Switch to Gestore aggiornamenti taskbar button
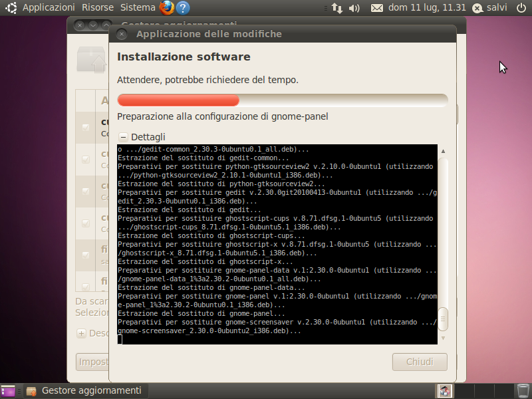 [86, 391]
